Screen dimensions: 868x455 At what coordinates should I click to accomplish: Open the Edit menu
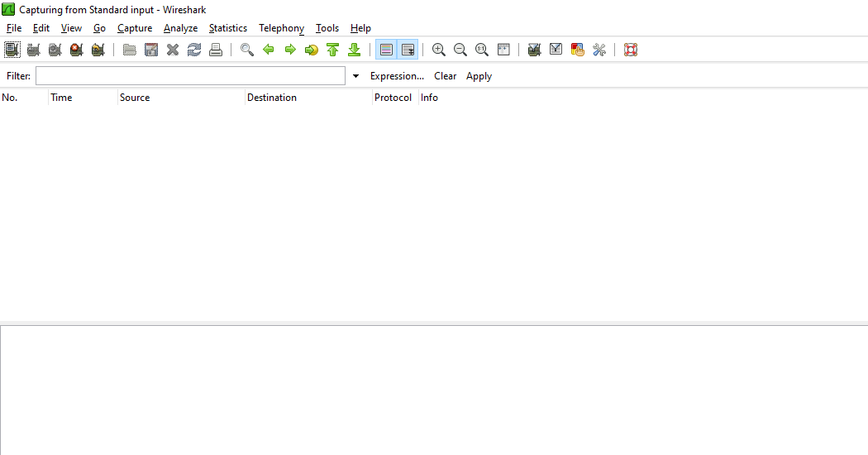point(41,28)
